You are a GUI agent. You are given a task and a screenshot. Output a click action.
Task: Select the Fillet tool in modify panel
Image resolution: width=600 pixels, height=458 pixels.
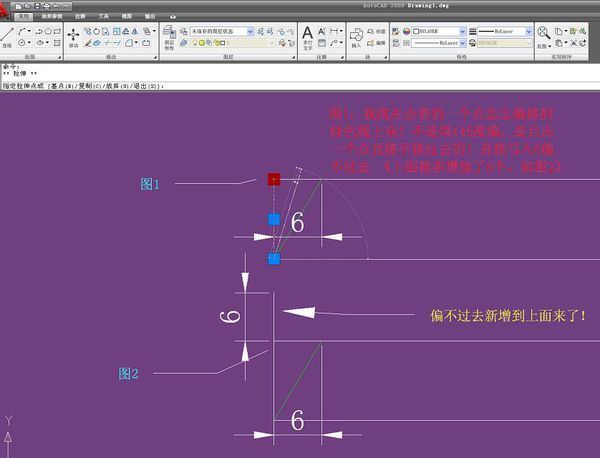128,43
